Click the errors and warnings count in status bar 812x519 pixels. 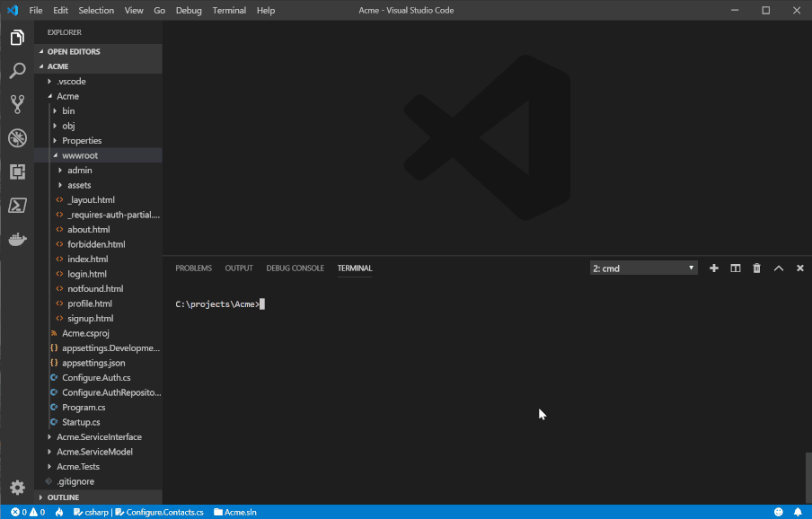click(28, 513)
